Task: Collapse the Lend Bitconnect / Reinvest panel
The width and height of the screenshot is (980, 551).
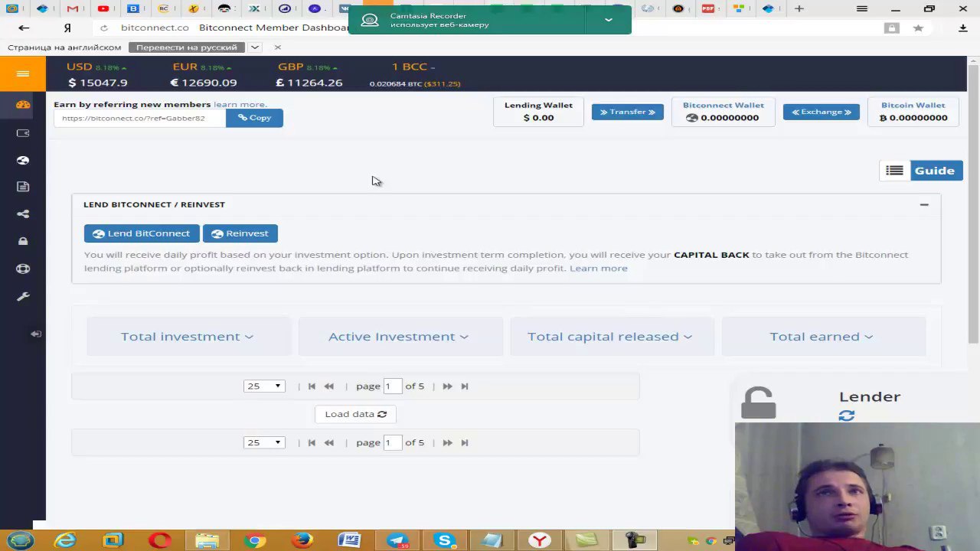Action: [924, 205]
